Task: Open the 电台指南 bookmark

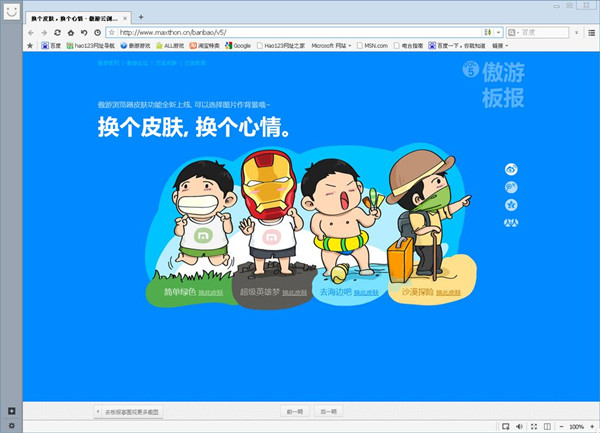Action: (x=409, y=46)
